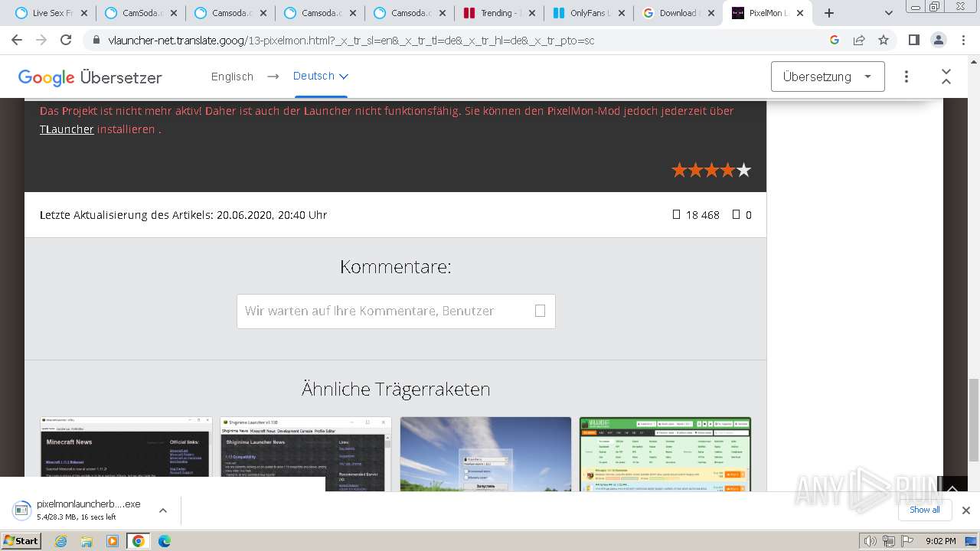Click the fifth rating star
980x551 pixels.
[743, 170]
